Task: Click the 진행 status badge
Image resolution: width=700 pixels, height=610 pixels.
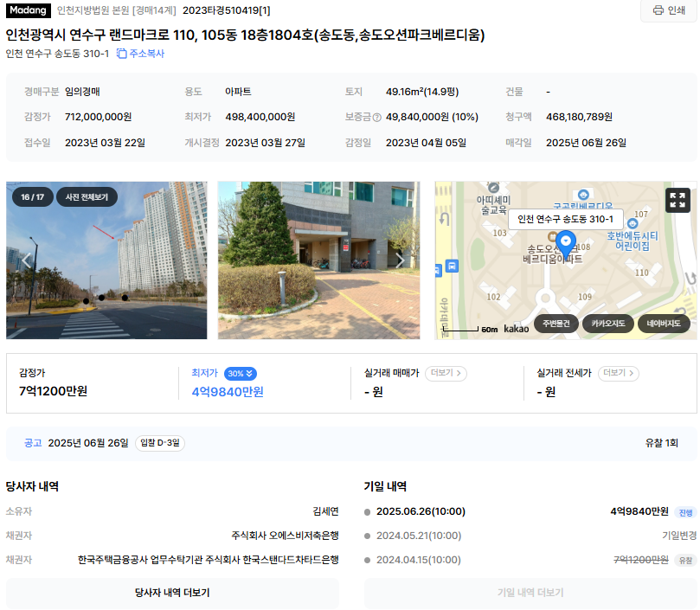Action: pos(685,512)
